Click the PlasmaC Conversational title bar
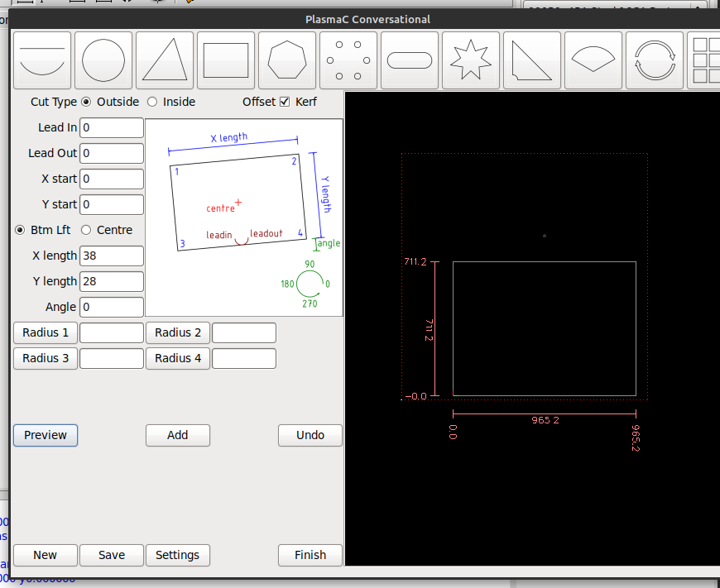 click(367, 19)
